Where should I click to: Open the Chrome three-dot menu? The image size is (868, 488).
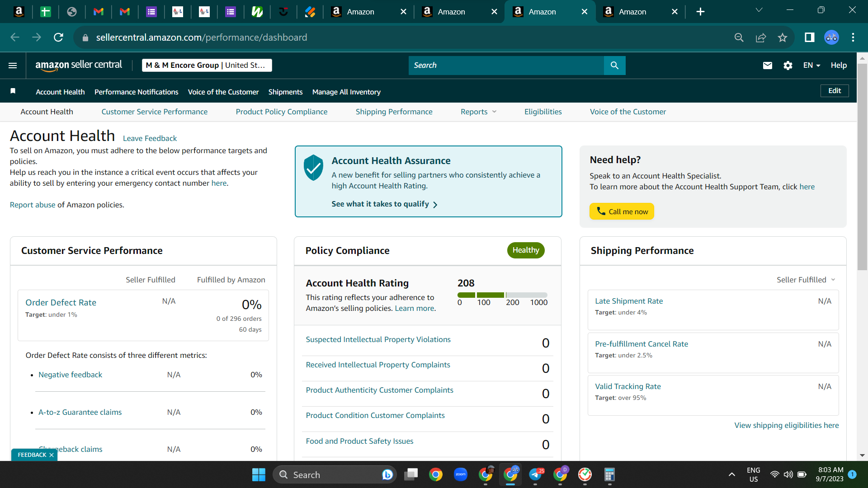(853, 38)
